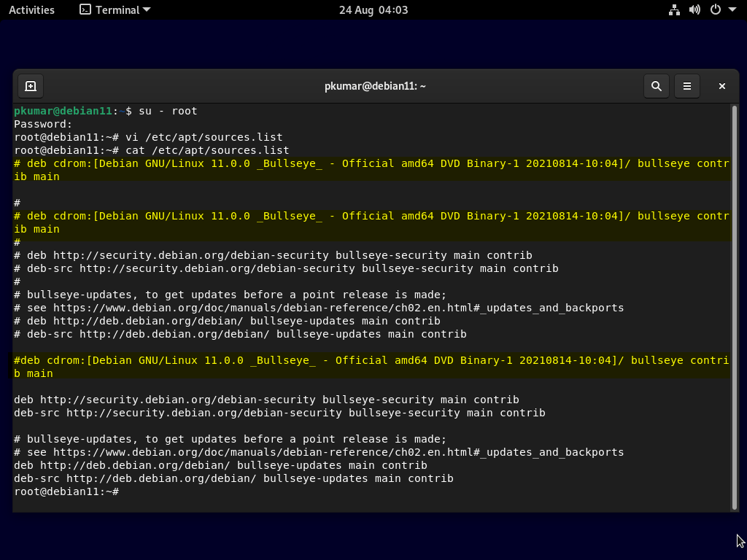Viewport: 747px width, 560px height.
Task: Open the clock to show the calendar dropdown
Action: pos(373,9)
